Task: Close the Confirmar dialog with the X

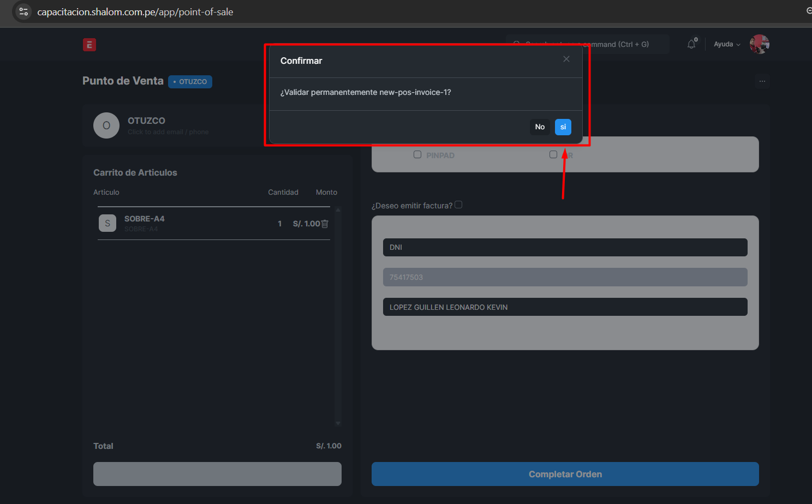Action: point(566,59)
